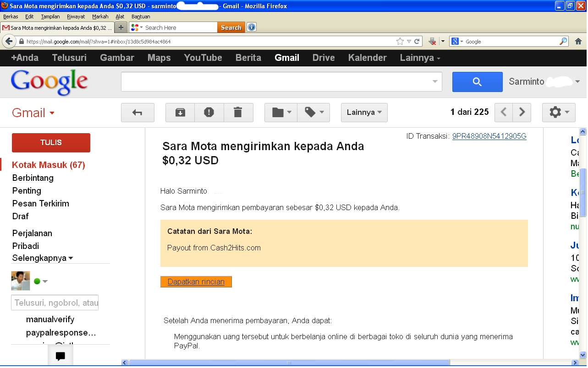Click the blue Google search button

point(477,82)
